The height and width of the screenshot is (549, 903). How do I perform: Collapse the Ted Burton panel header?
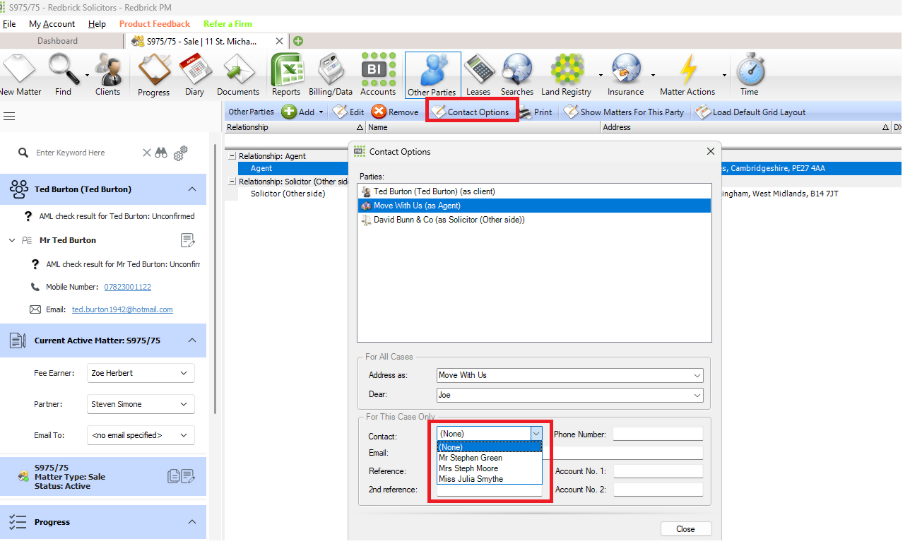click(x=192, y=189)
